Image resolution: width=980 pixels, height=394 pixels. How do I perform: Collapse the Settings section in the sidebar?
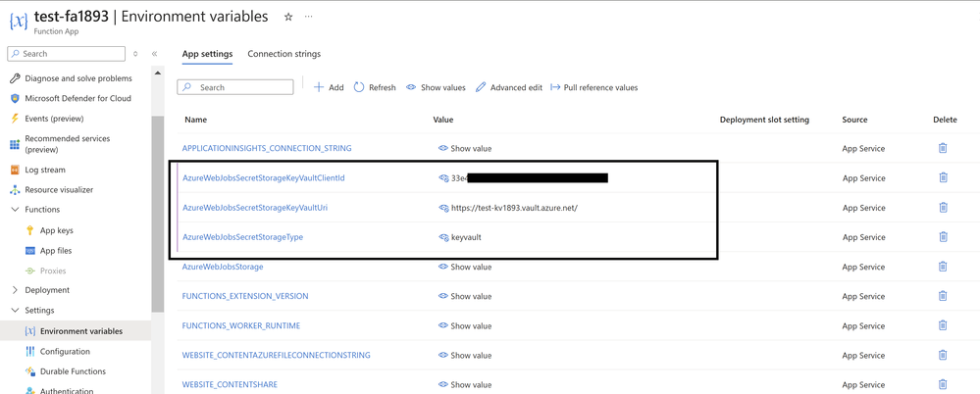tap(15, 310)
